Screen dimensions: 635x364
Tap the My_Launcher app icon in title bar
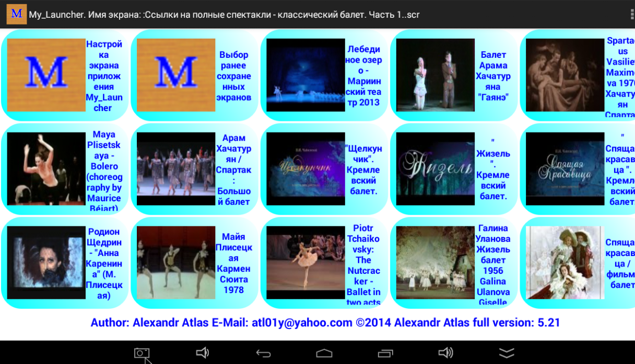17,14
